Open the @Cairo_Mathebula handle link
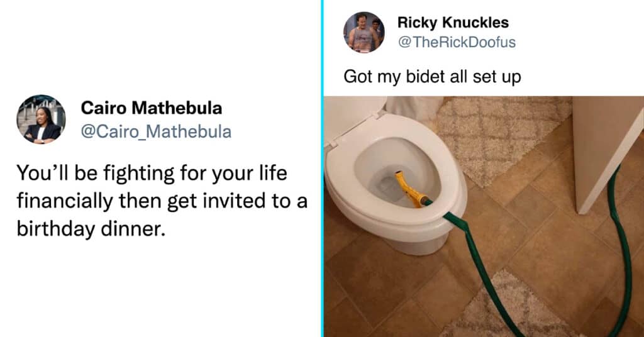 (x=156, y=131)
